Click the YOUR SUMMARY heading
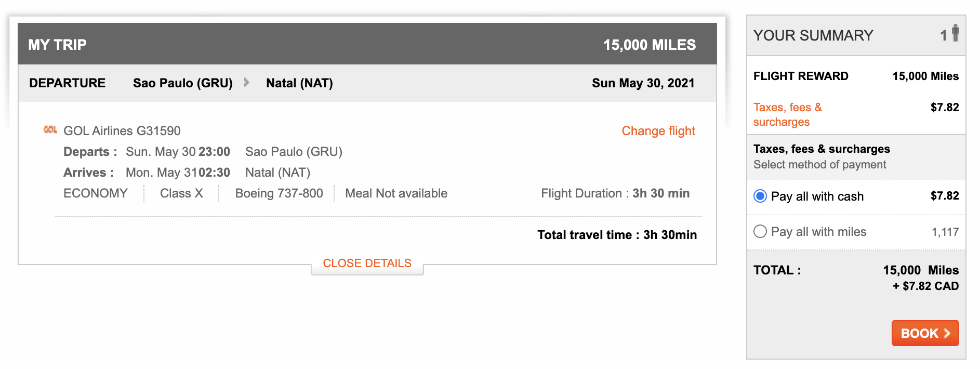Screen dimensions: 980x369 click(x=813, y=35)
